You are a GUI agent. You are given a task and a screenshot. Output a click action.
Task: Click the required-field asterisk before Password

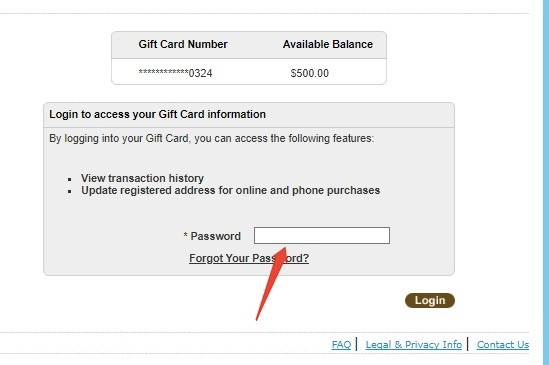coord(186,235)
